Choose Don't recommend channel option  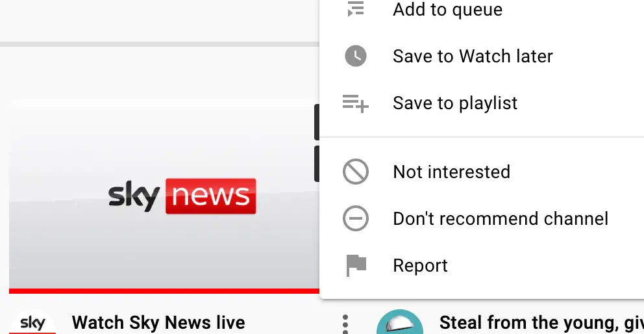501,219
